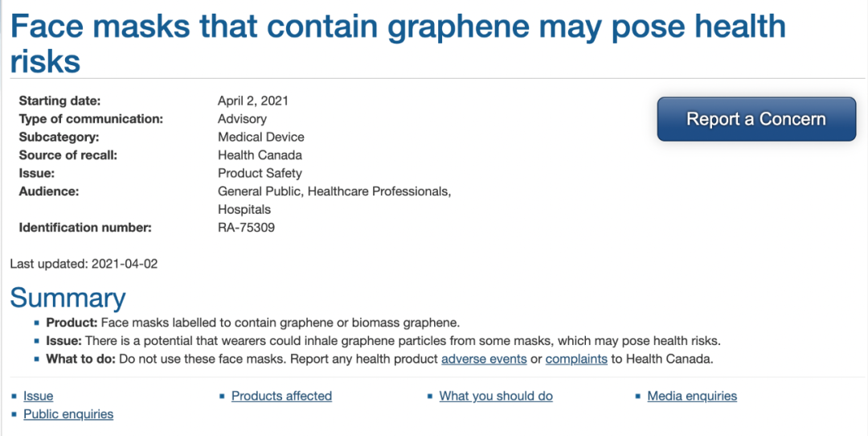The height and width of the screenshot is (436, 868).
Task: Click the Last updated 2021-04-02 text
Action: (x=84, y=264)
